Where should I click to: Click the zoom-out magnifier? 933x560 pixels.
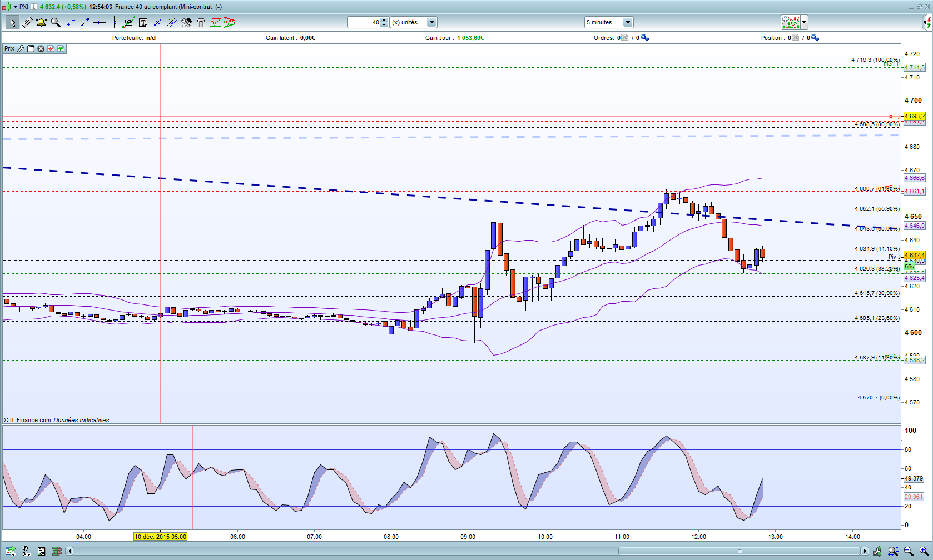[x=909, y=551]
